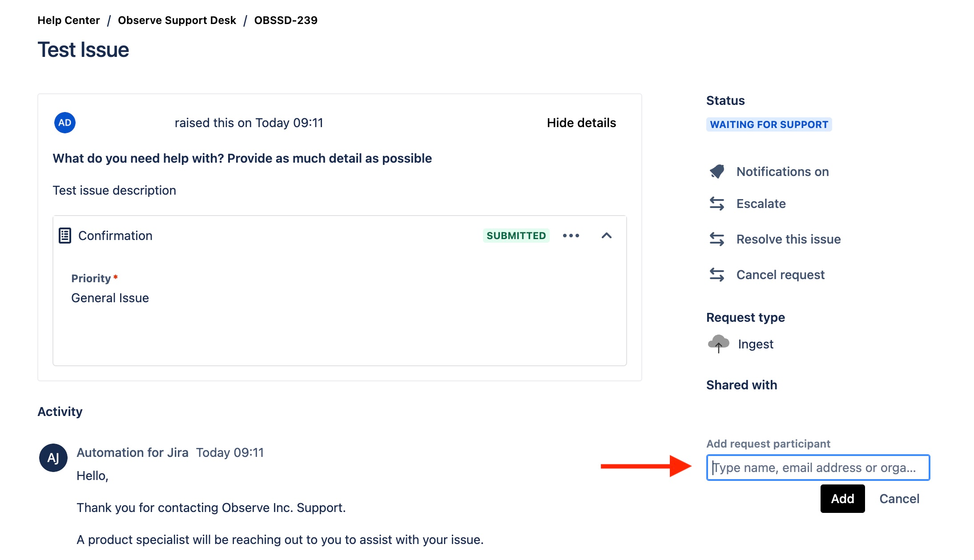The image size is (974, 560).
Task: Hide details of the request
Action: [581, 123]
